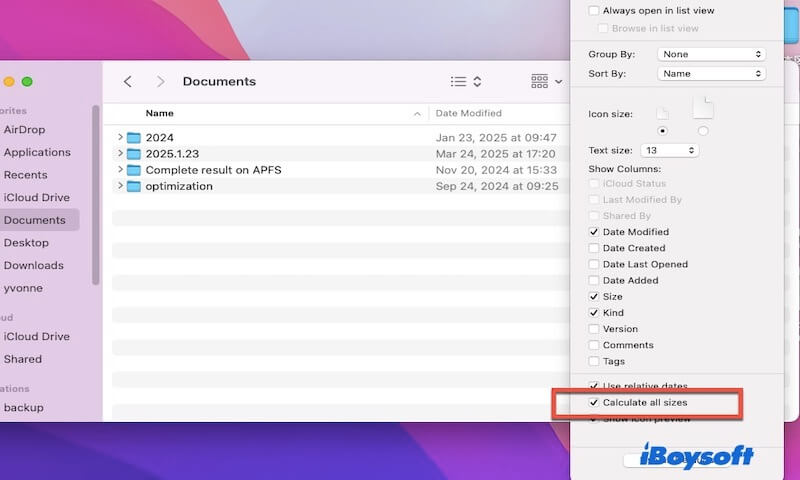Viewport: 800px width, 480px height.
Task: Open the grid grouping options icon
Action: coord(545,82)
